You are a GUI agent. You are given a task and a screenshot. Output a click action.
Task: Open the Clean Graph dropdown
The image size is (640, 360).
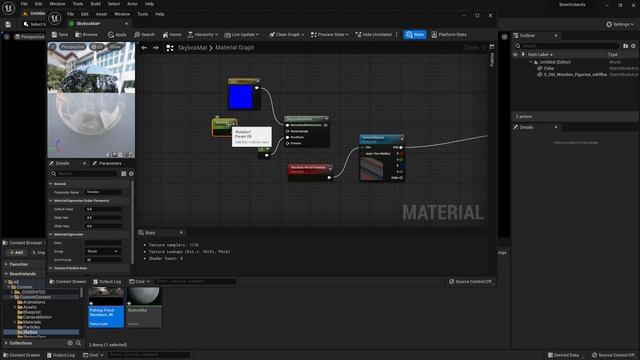tap(287, 35)
